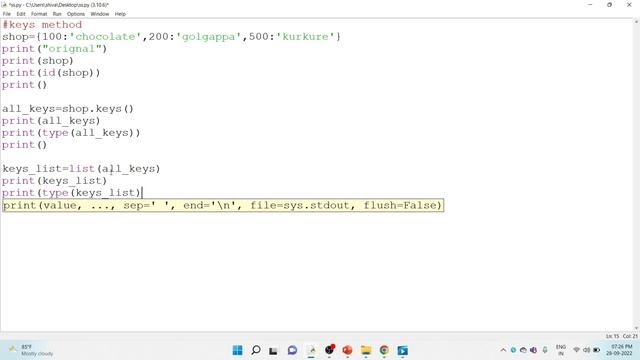Open Google Chrome from the taskbar
The width and height of the screenshot is (640, 360).
pos(384,350)
